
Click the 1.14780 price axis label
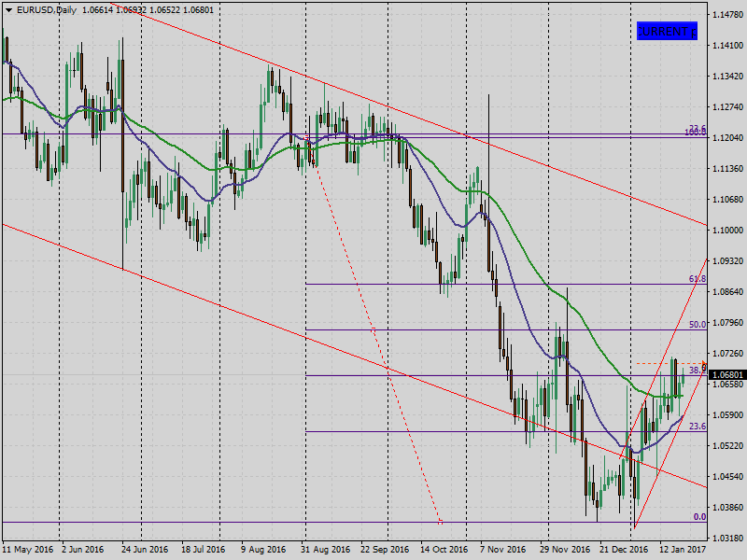pos(727,15)
